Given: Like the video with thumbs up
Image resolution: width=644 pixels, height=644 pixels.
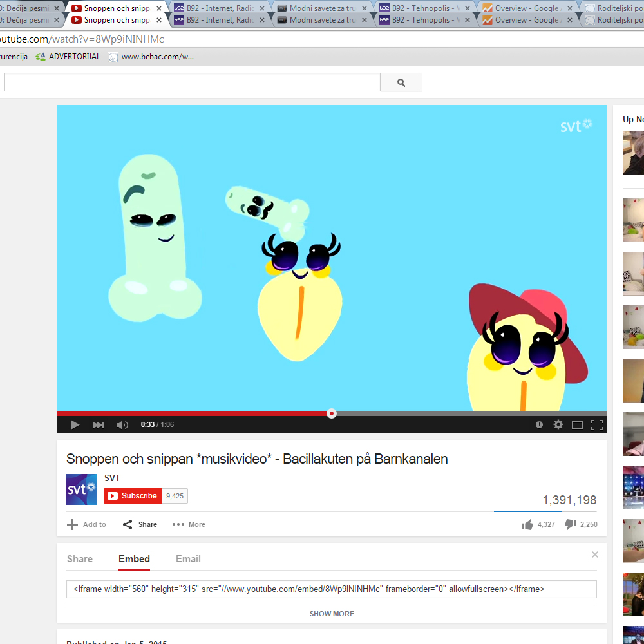Looking at the screenshot, I should point(528,524).
